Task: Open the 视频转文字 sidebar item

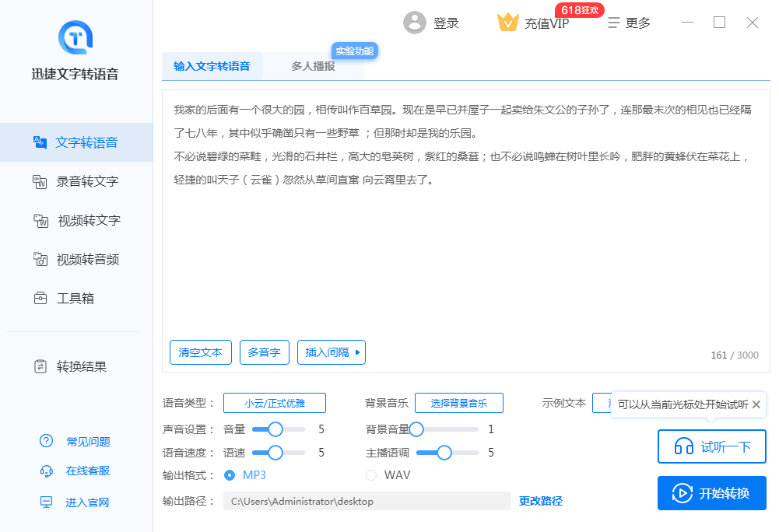Action: 76,221
